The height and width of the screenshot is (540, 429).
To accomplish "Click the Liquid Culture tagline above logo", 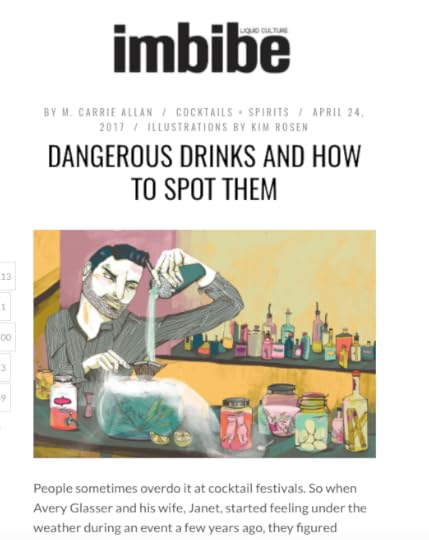I will (264, 31).
